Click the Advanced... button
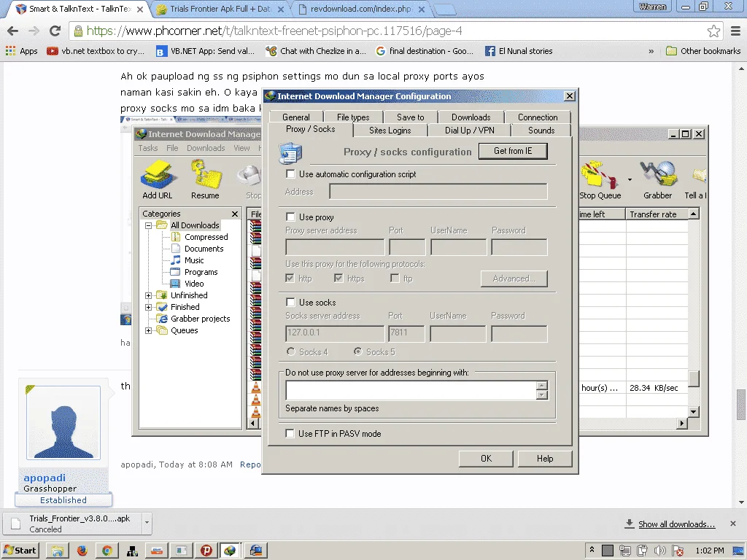 point(514,279)
